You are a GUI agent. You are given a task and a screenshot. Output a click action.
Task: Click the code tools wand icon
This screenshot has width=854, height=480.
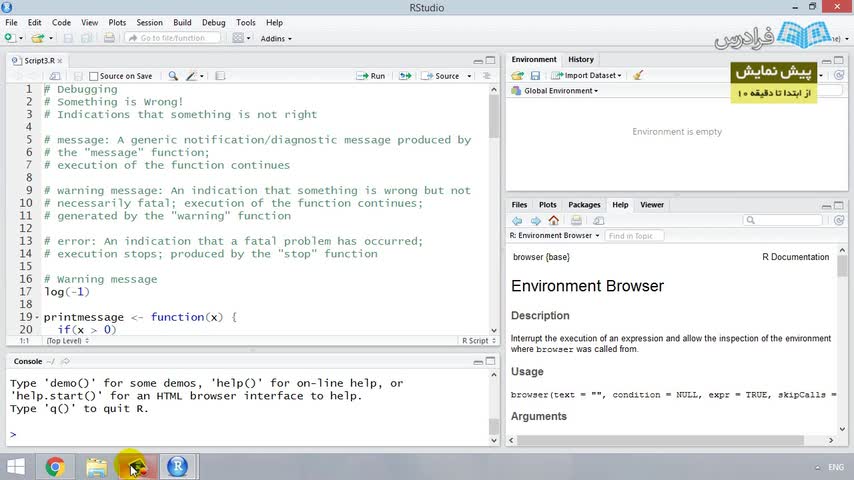192,76
